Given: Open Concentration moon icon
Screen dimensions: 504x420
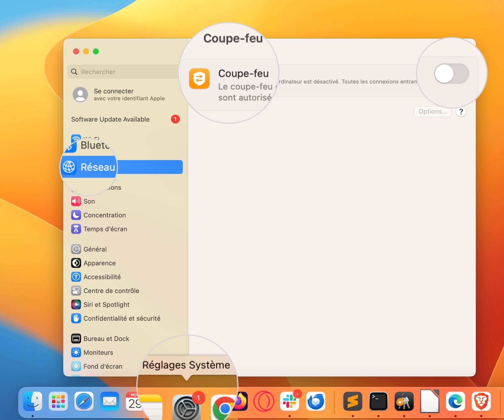Looking at the screenshot, I should (76, 215).
